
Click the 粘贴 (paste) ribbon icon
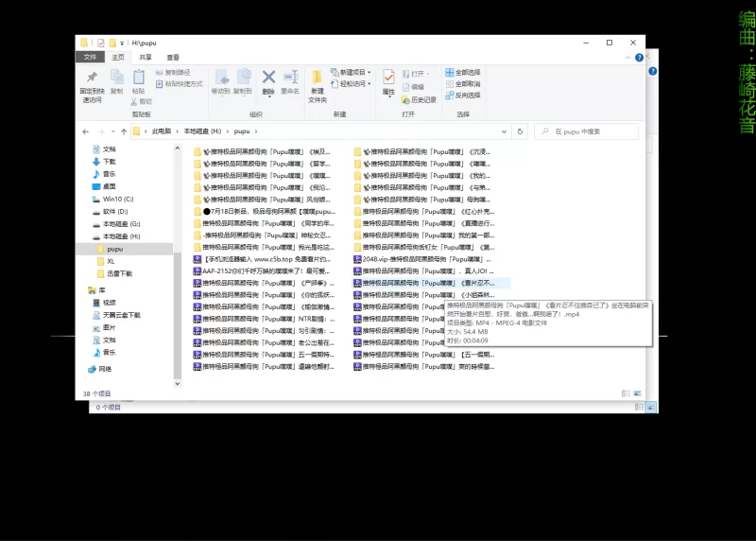click(138, 81)
